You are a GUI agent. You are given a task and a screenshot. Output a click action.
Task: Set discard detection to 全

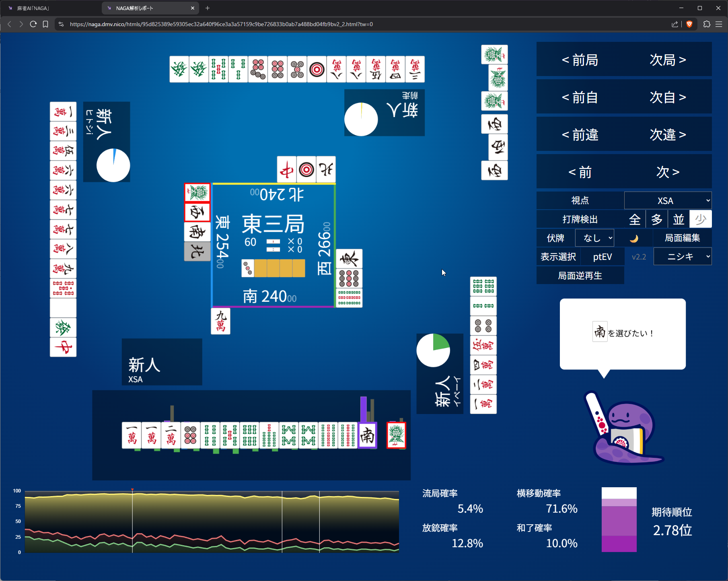(x=635, y=219)
